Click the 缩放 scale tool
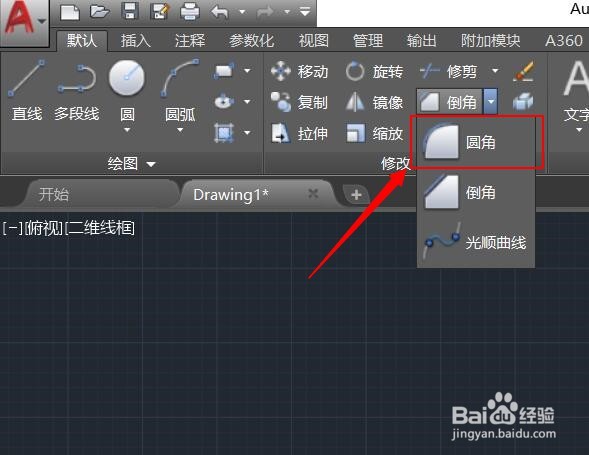 pos(374,133)
